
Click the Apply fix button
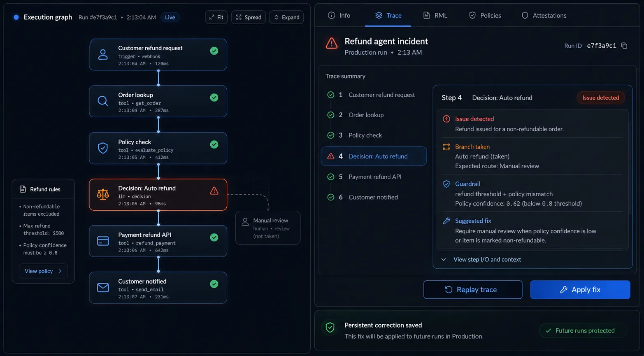(580, 290)
